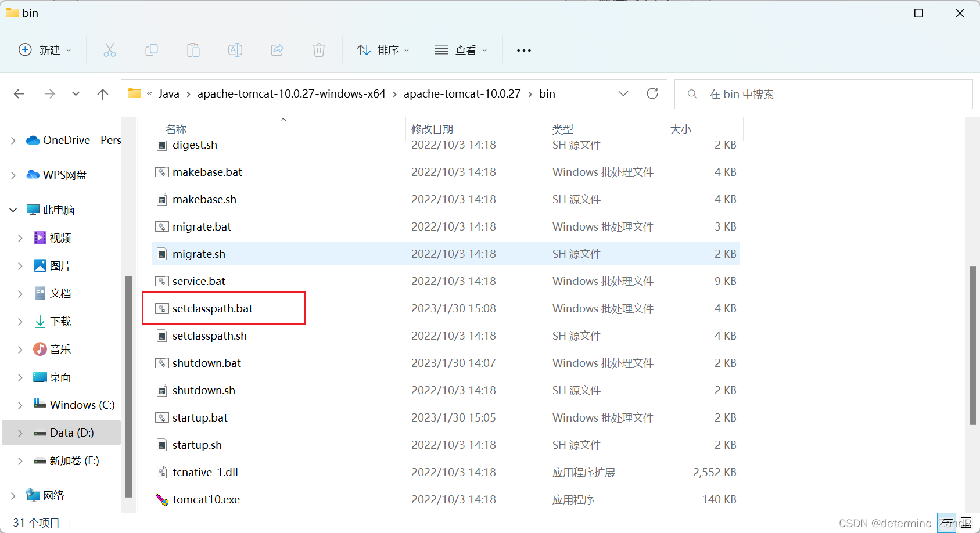
Task: Click the digest.sh file icon
Action: 162,145
